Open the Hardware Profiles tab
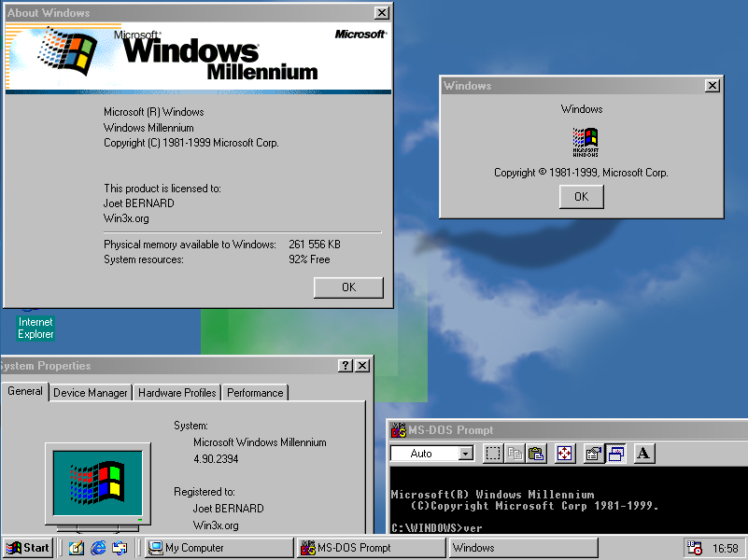The height and width of the screenshot is (560, 748). pyautogui.click(x=177, y=393)
